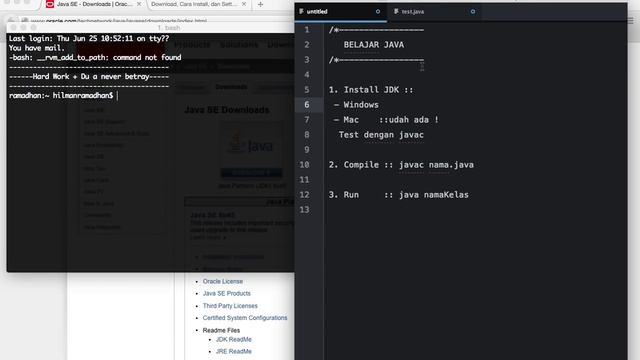Open the JDK ReadMe link

[x=233, y=340]
